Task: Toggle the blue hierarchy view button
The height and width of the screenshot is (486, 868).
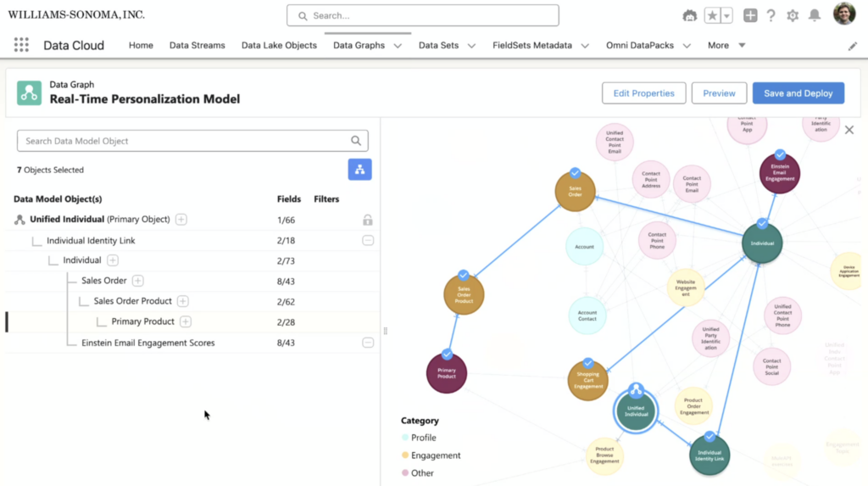Action: [x=359, y=170]
